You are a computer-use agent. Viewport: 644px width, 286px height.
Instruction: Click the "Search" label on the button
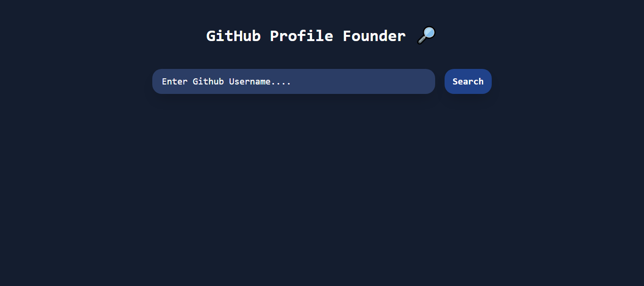[468, 82]
